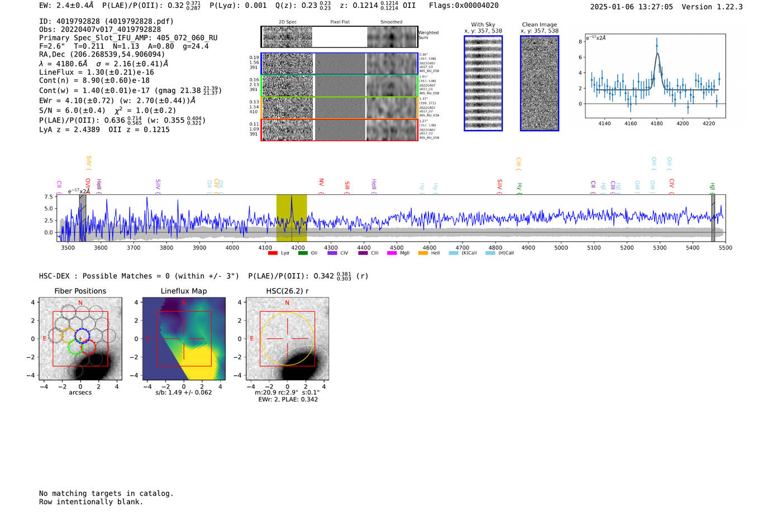Select the green Hβ marker near 5460
Screen dimensions: 782x532
point(712,187)
